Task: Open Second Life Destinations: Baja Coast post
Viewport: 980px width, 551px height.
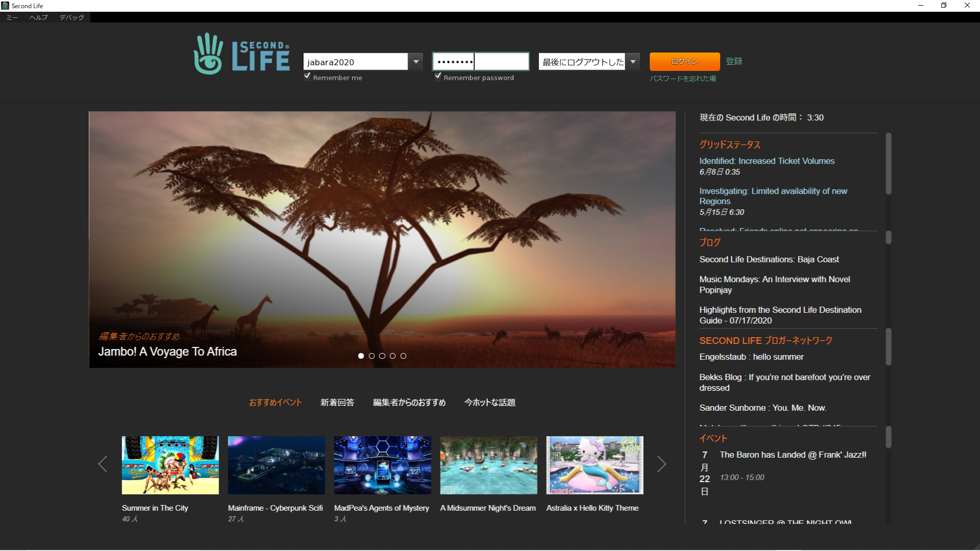Action: [769, 260]
